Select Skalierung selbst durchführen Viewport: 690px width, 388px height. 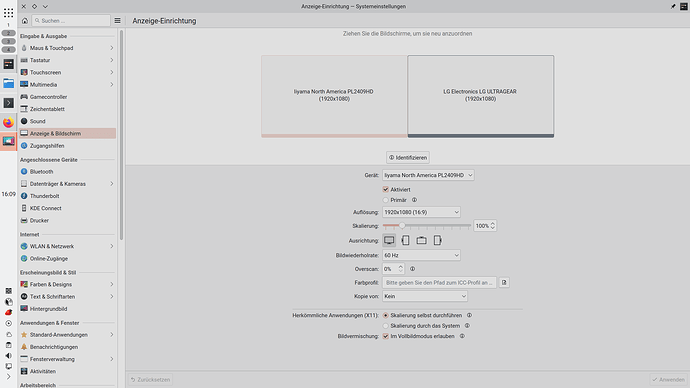[385, 315]
